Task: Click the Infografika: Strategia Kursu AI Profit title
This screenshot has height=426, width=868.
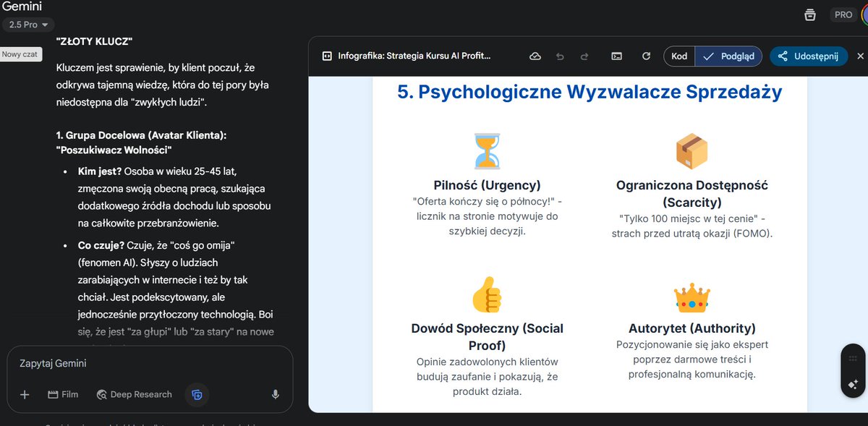Action: [414, 56]
